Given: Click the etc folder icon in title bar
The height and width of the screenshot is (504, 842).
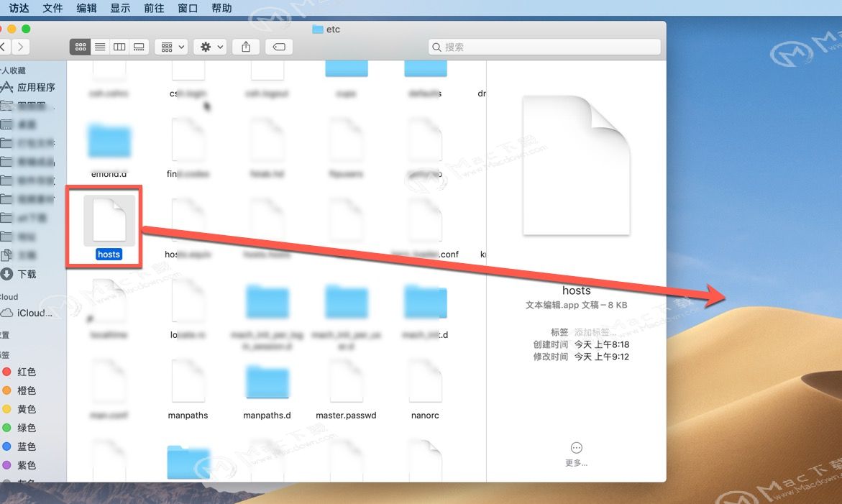Looking at the screenshot, I should (x=317, y=29).
